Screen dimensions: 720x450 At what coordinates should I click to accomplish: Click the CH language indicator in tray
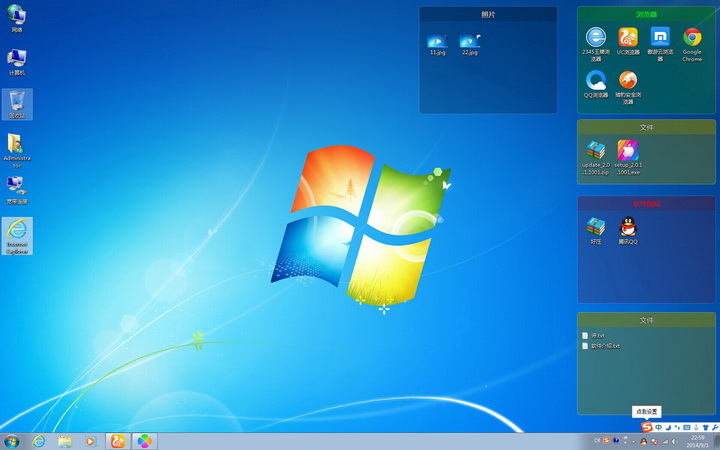[597, 440]
